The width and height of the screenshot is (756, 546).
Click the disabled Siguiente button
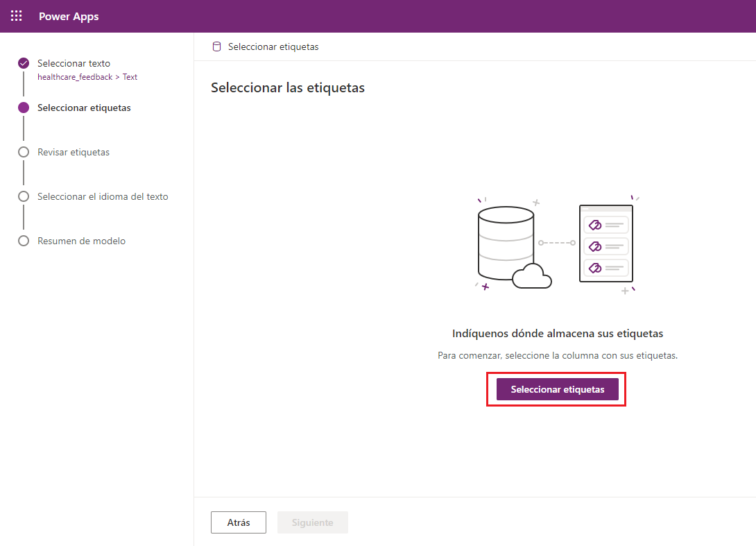[x=312, y=522]
